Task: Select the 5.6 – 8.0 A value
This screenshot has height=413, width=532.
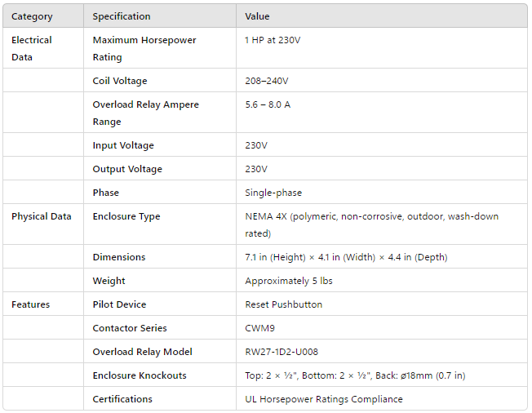Action: (268, 104)
